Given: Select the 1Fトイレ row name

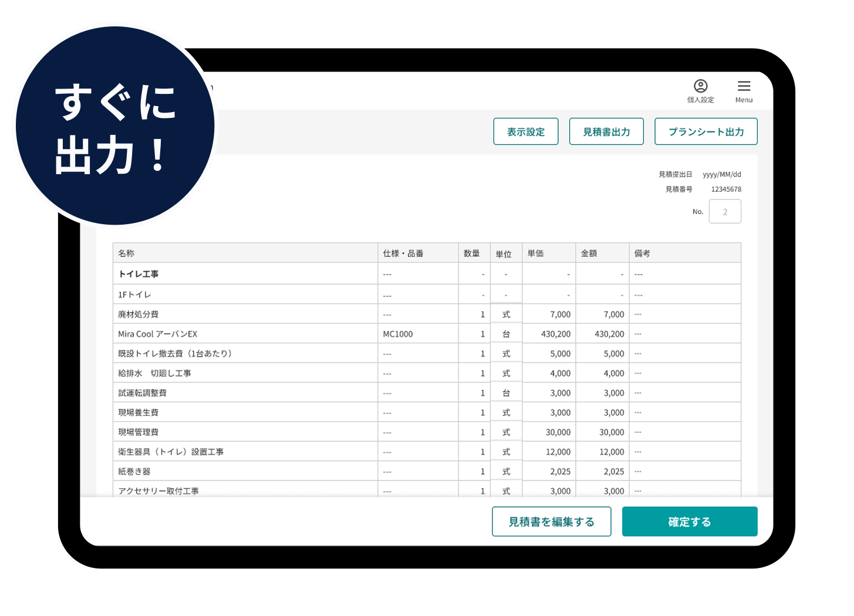Looking at the screenshot, I should pyautogui.click(x=134, y=295).
